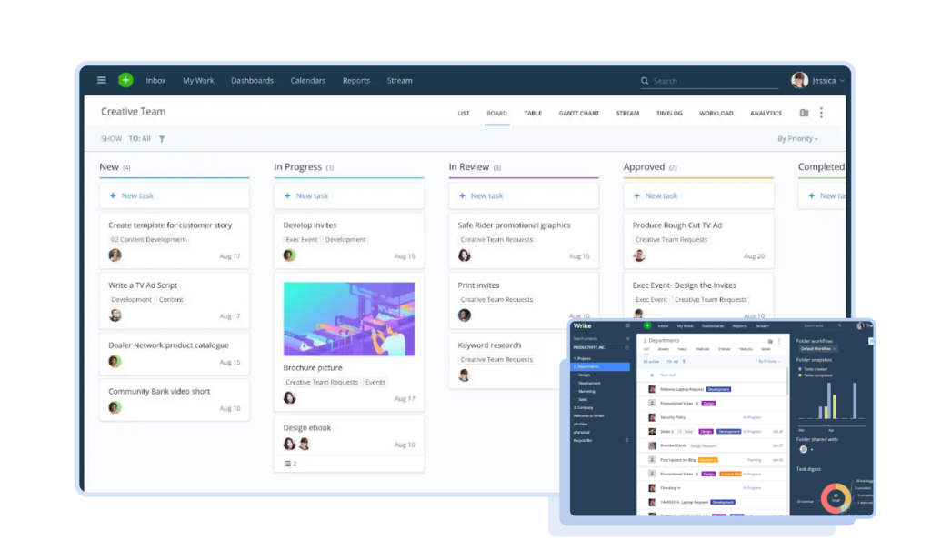Open the Dashboards menu

pyautogui.click(x=252, y=80)
